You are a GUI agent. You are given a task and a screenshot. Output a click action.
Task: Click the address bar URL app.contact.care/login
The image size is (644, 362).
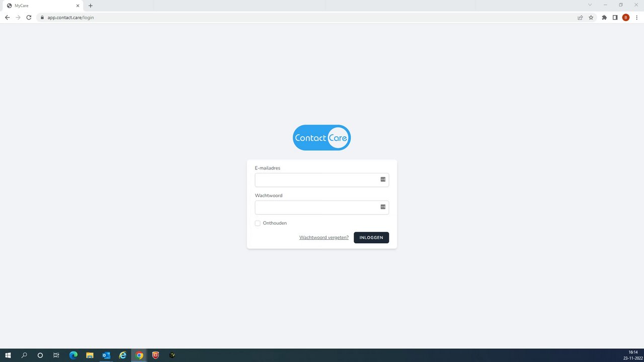pos(70,17)
